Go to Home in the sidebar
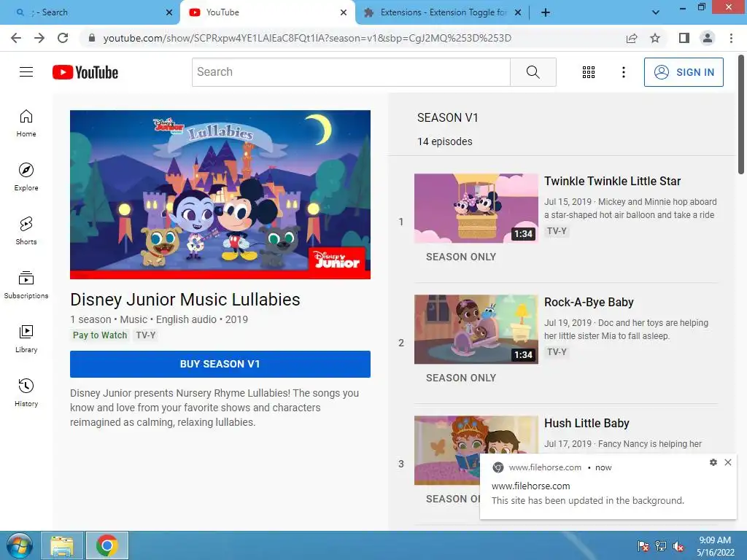 coord(26,123)
